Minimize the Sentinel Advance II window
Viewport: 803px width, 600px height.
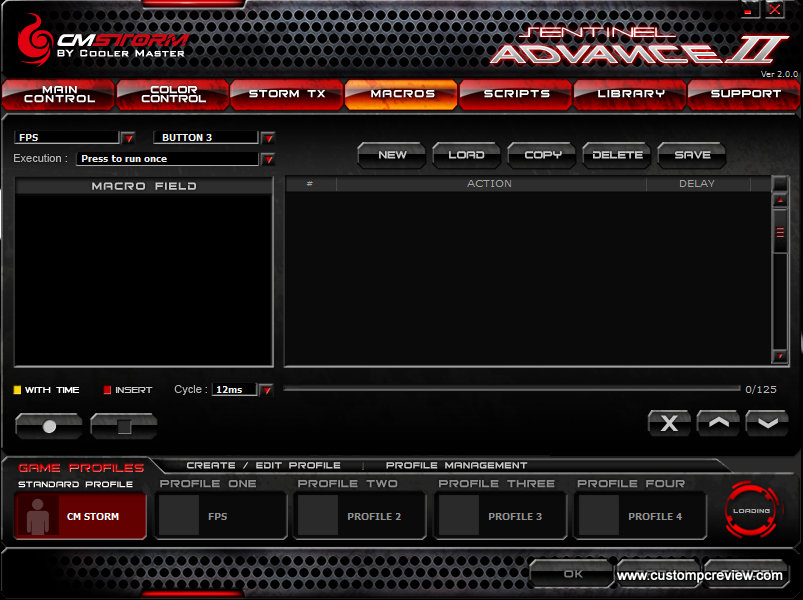[x=749, y=10]
